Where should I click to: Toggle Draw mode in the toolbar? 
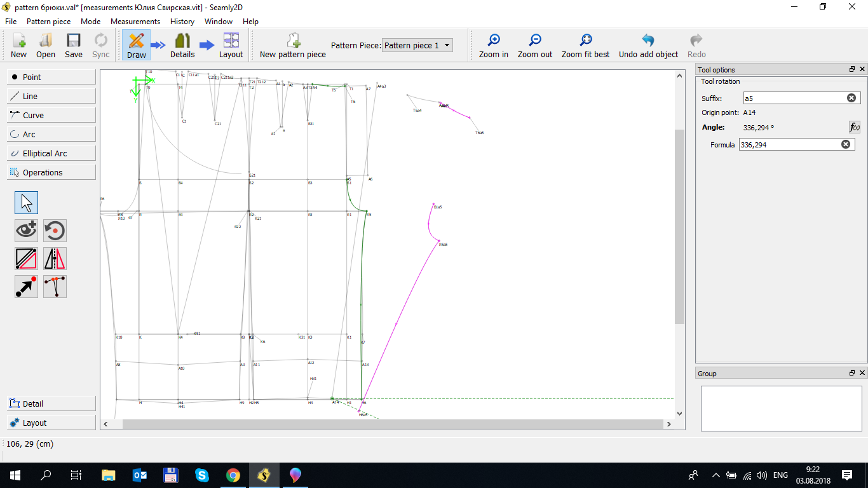point(136,46)
